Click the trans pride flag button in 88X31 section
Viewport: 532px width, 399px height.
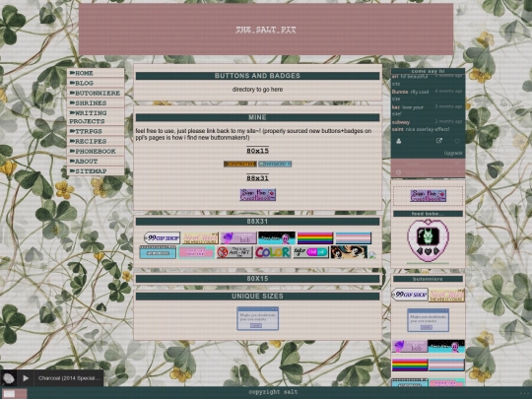point(354,237)
